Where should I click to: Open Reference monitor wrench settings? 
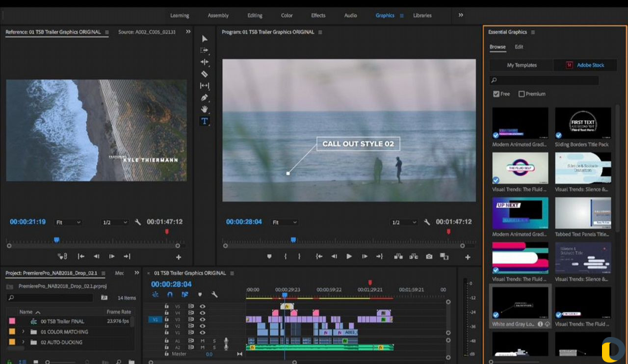(138, 222)
